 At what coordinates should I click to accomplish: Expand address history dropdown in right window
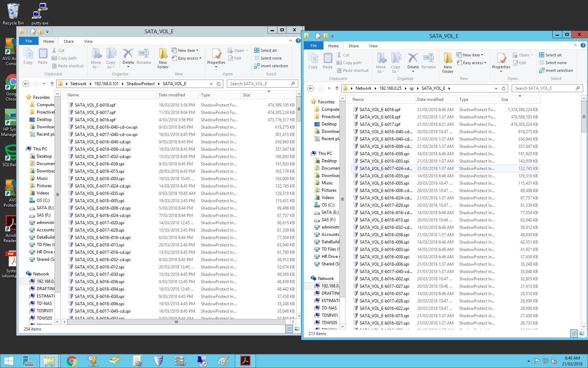[496, 88]
